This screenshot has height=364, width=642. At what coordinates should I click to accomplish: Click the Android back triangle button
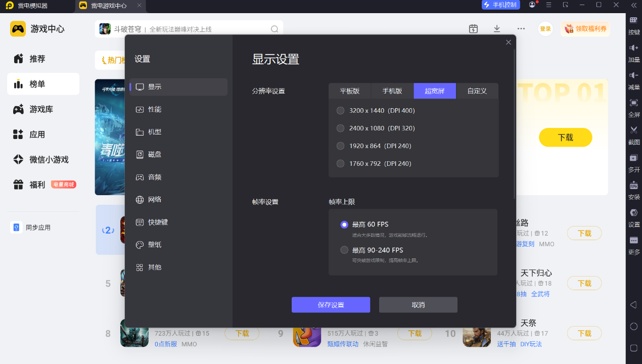pos(633,305)
